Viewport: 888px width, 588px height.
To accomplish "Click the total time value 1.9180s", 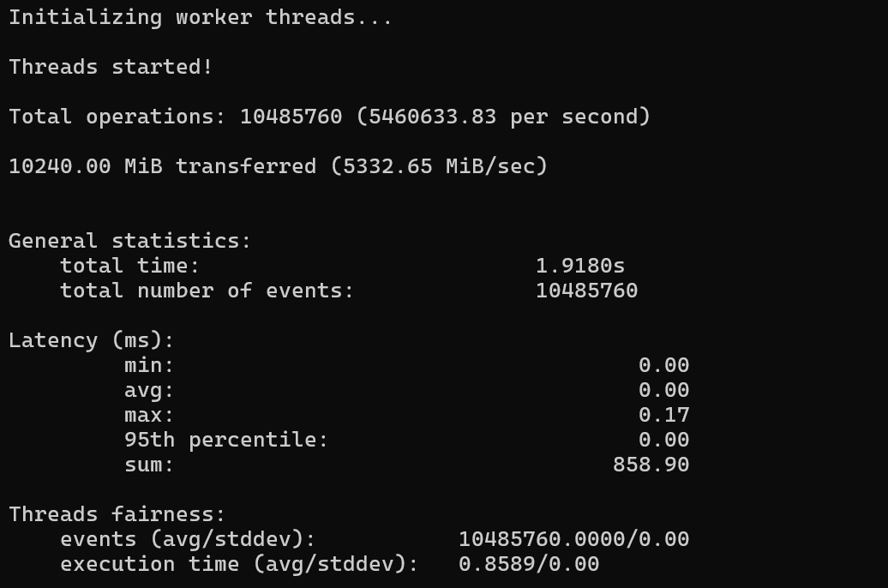I will coord(580,267).
